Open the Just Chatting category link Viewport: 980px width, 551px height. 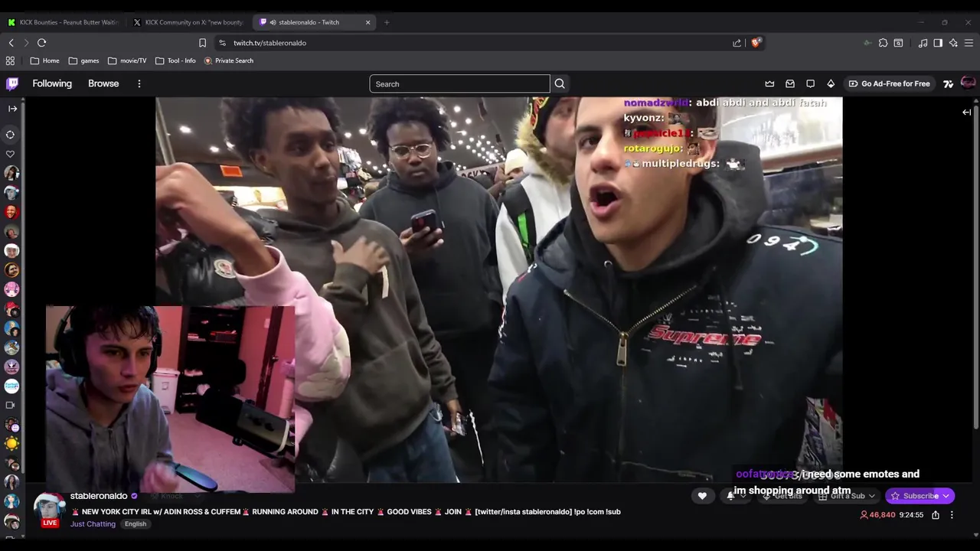(93, 524)
